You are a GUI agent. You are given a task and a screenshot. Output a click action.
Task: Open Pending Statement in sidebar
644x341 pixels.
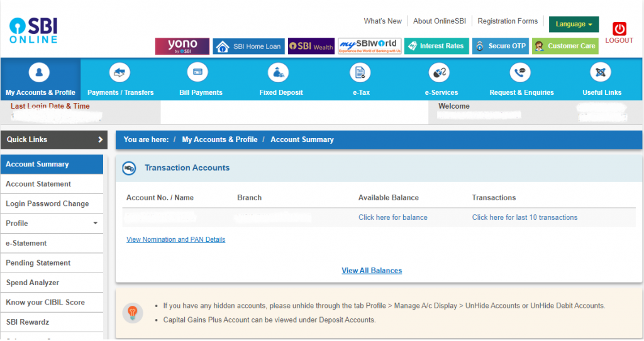click(52, 263)
